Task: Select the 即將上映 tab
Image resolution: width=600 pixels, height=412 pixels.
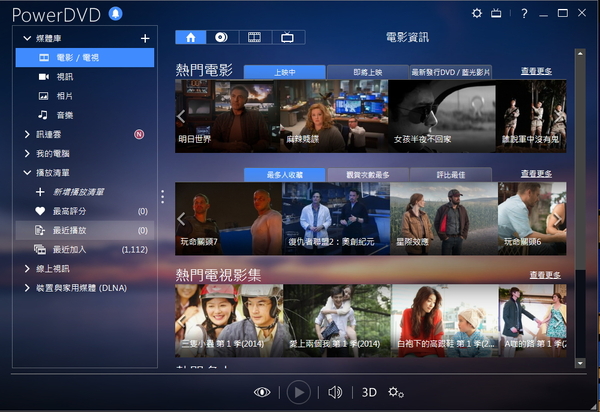Action: point(367,72)
